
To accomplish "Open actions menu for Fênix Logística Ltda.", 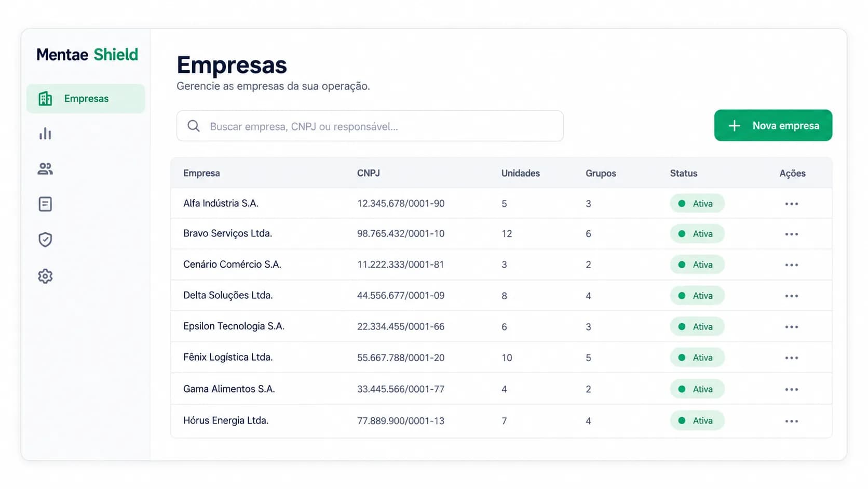I will pos(792,358).
